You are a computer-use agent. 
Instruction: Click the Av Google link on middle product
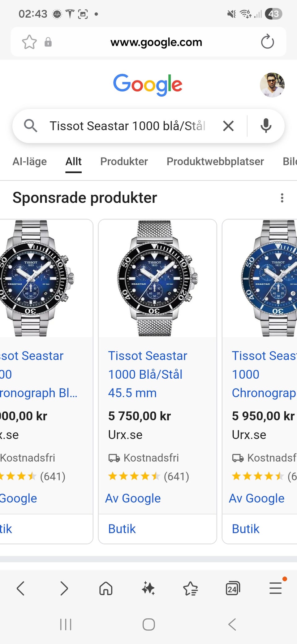coord(133,498)
